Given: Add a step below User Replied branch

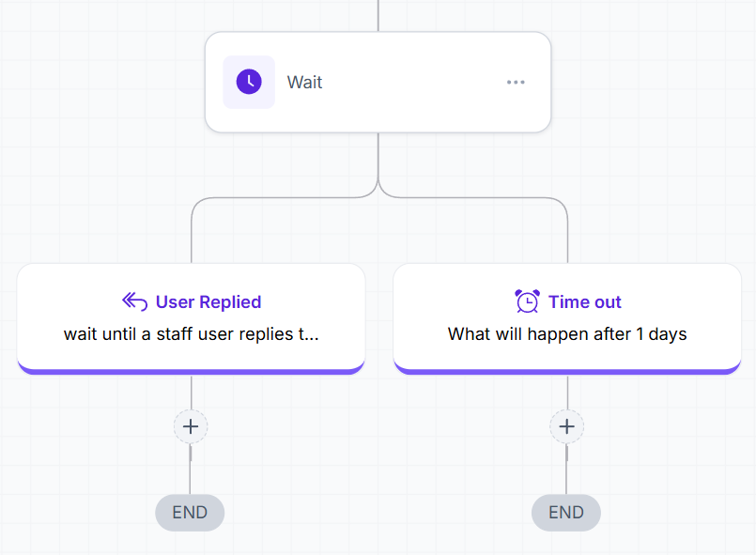Looking at the screenshot, I should 191,426.
